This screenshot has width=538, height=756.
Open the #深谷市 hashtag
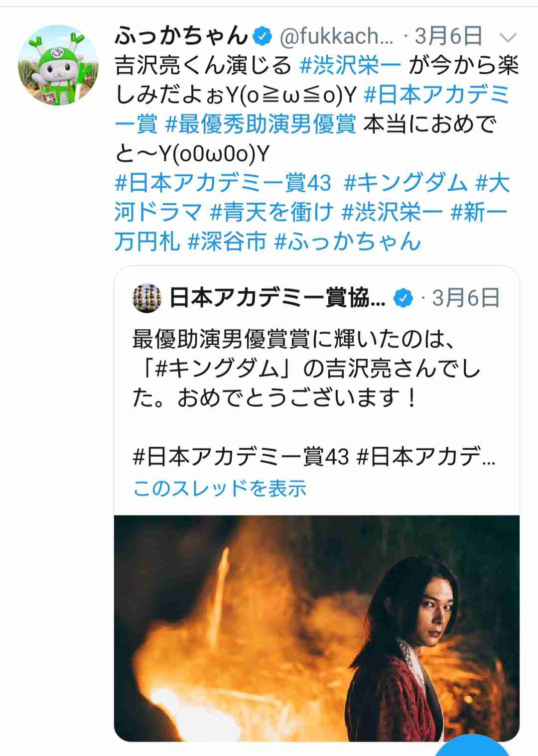pyautogui.click(x=227, y=242)
